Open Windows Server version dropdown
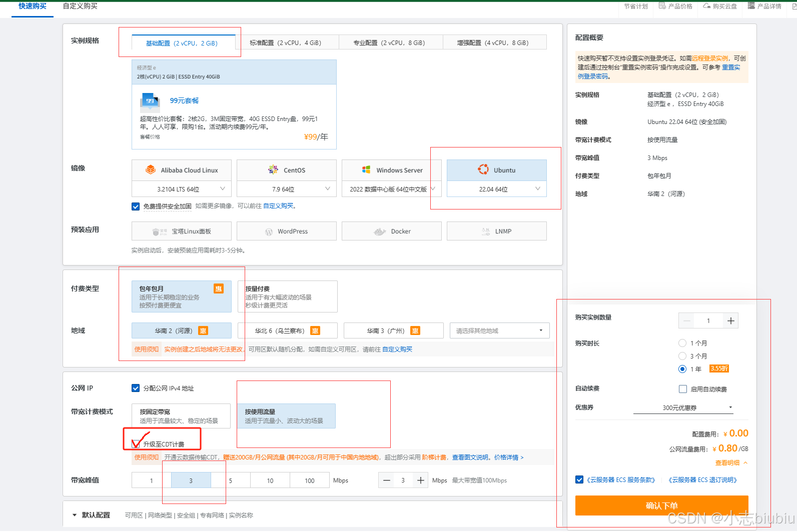 point(392,189)
